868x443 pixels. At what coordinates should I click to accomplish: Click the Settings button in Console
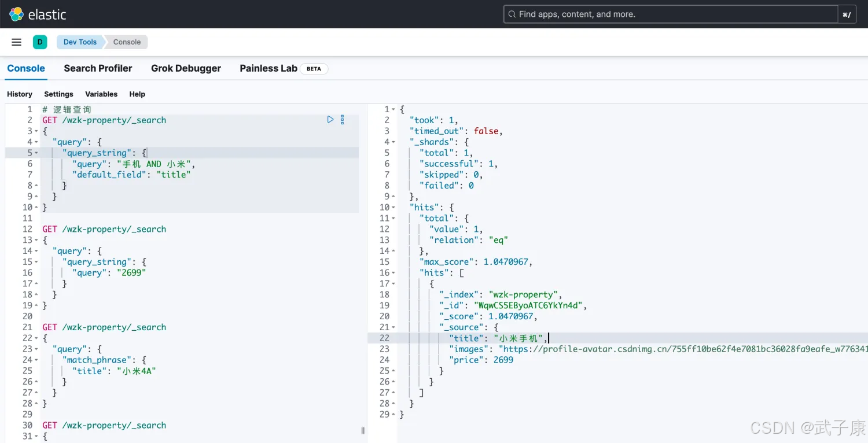click(58, 94)
